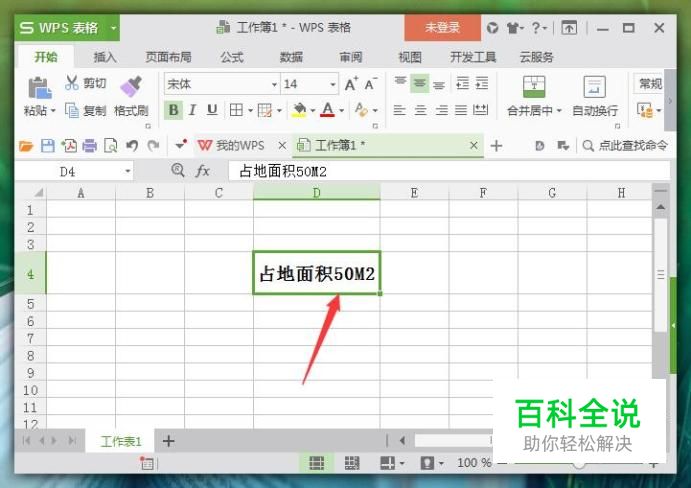Open the Developer Tools tab
Screen dimensions: 691x488
point(473,57)
